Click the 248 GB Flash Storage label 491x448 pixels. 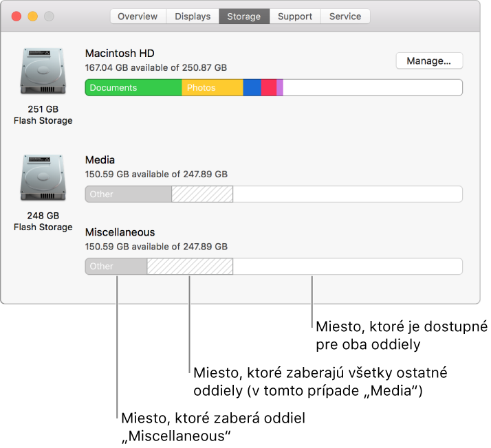(43, 221)
